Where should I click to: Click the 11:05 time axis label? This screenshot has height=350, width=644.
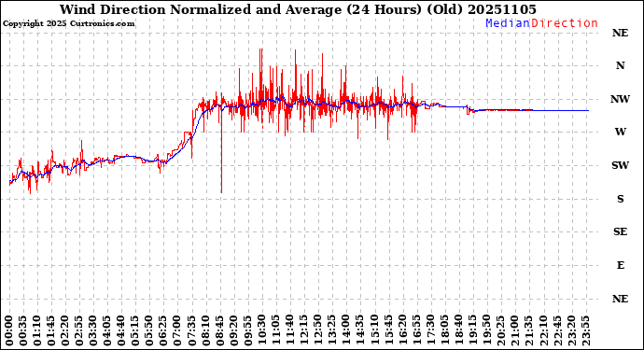[x=276, y=331]
